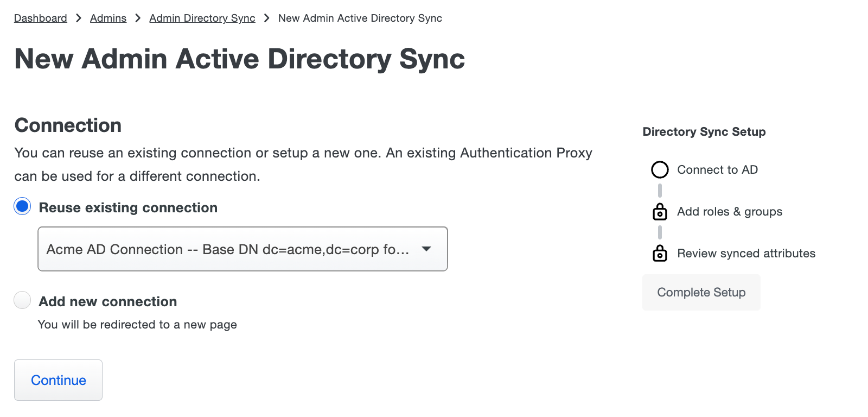This screenshot has width=868, height=417.
Task: Open the Dashboard breadcrumb link
Action: 40,18
